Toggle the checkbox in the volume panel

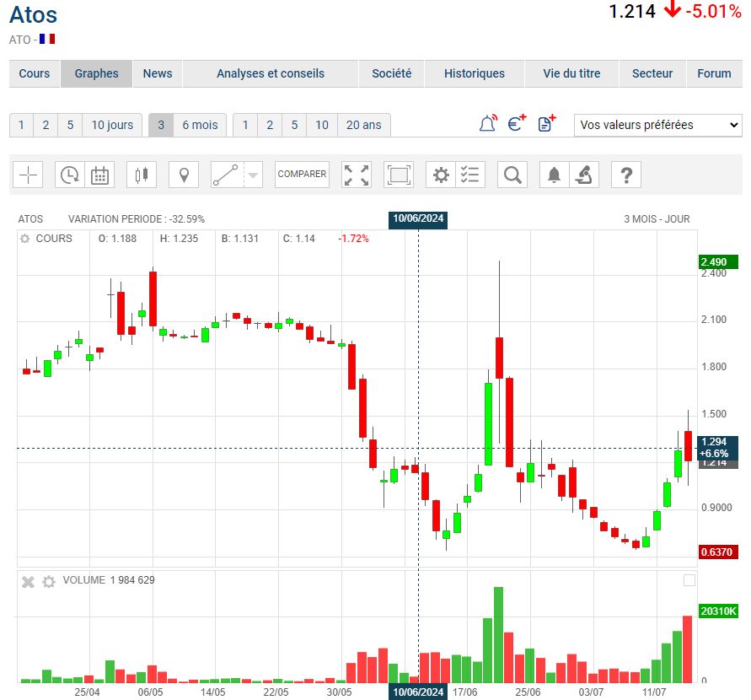(x=689, y=580)
